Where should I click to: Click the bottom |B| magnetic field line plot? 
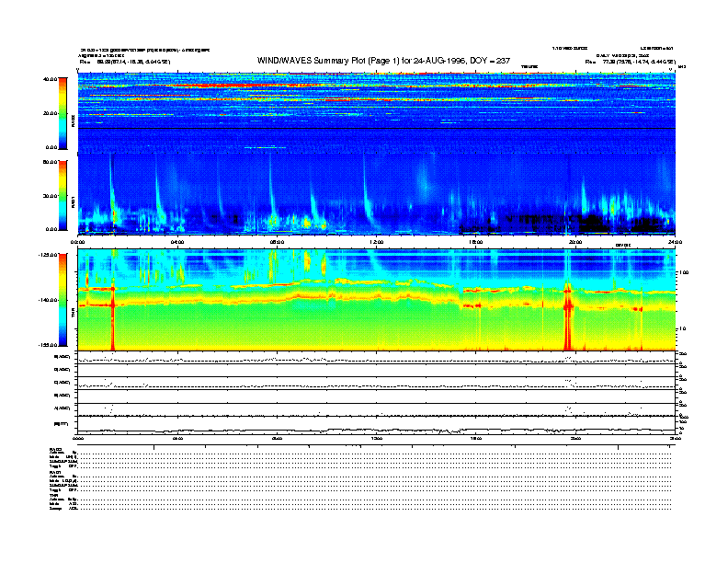click(377, 425)
